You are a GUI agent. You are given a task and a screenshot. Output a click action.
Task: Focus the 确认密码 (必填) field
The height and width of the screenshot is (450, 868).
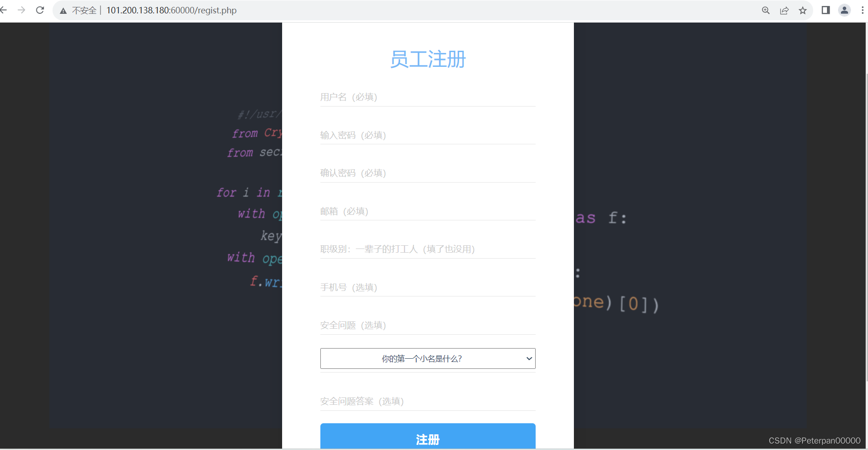coord(428,173)
